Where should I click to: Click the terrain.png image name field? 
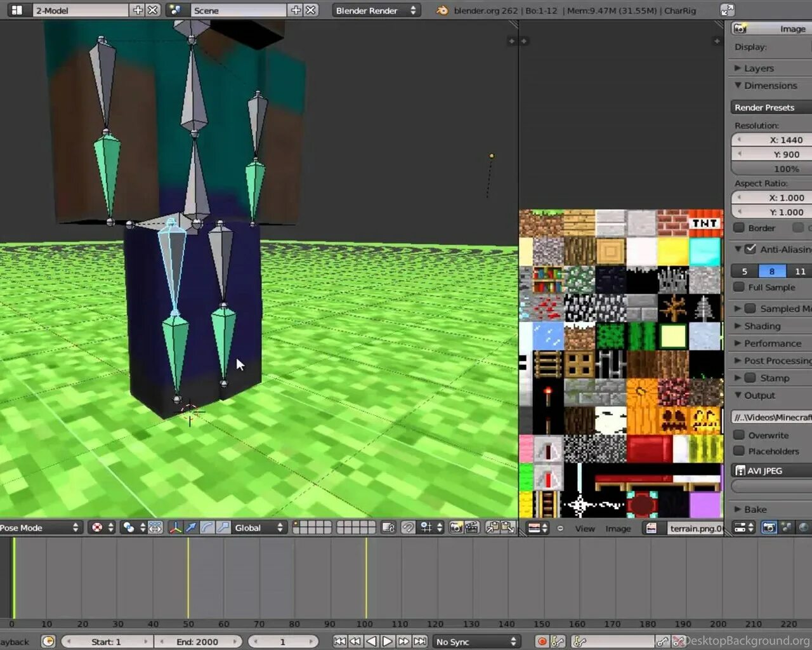(695, 528)
